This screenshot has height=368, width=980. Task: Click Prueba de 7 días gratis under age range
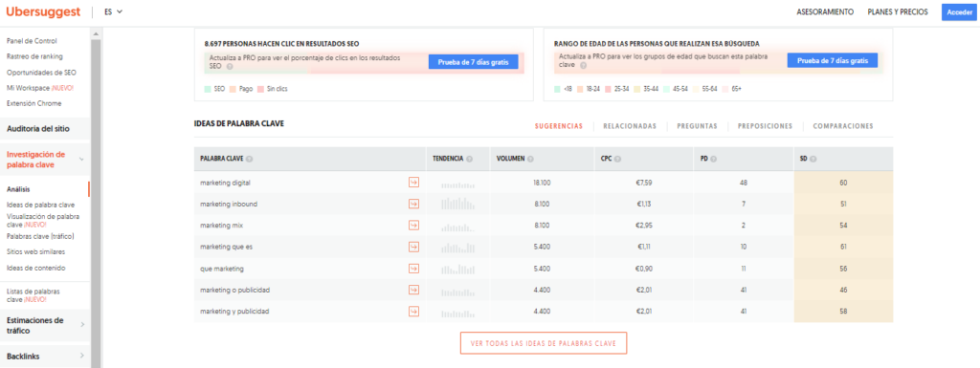(832, 60)
